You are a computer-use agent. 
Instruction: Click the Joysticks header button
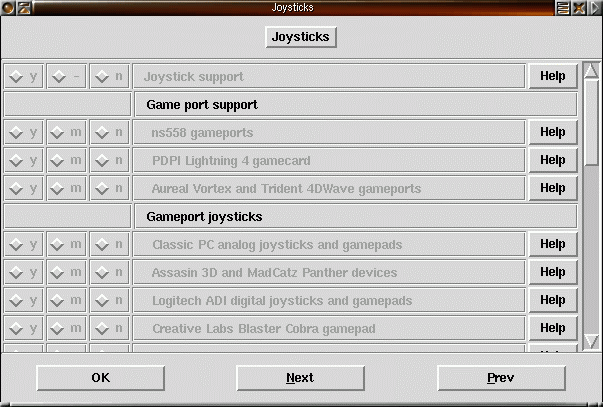301,37
